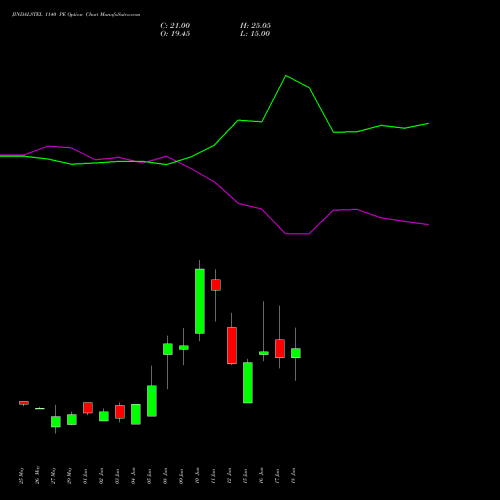The image size is (500, 500).
Task: Click the chart title text at top
Action: (76, 15)
